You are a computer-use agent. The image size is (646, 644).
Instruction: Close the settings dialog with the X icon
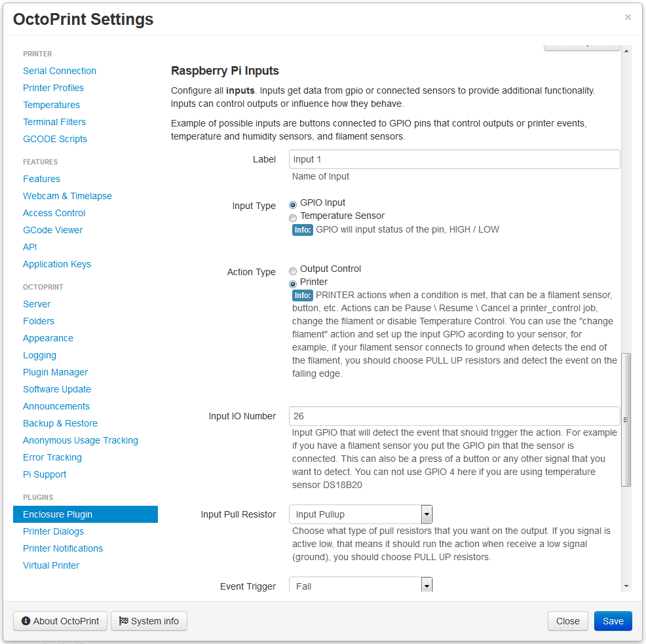pyautogui.click(x=628, y=18)
